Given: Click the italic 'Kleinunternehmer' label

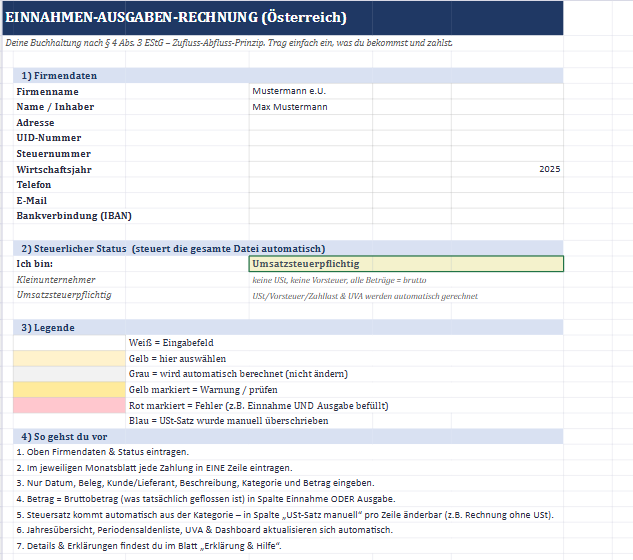Looking at the screenshot, I should [x=56, y=280].
